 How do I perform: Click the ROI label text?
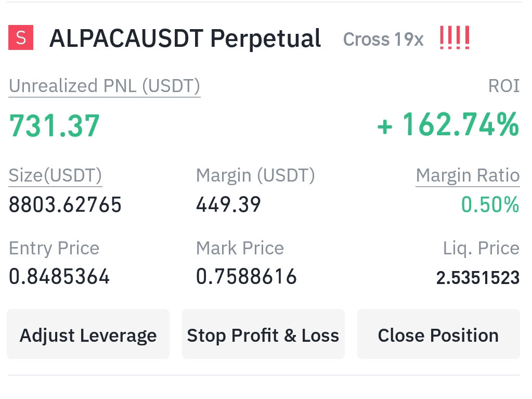(x=504, y=86)
